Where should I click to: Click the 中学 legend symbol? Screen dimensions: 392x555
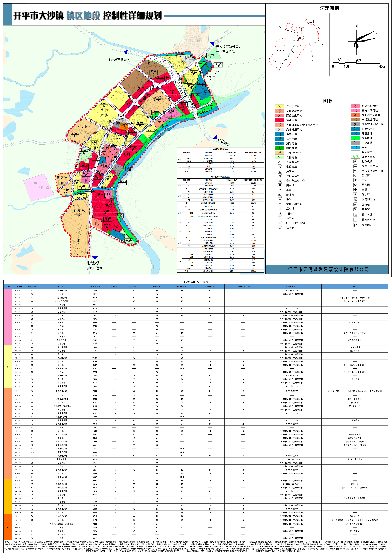(x=280, y=199)
